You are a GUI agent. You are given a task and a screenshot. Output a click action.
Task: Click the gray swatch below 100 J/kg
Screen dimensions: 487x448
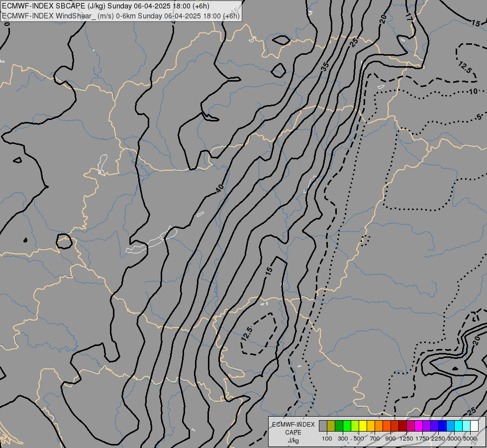click(x=323, y=426)
